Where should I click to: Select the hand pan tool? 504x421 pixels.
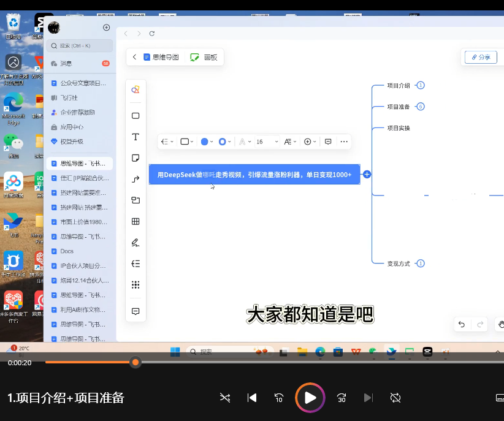coord(501,324)
